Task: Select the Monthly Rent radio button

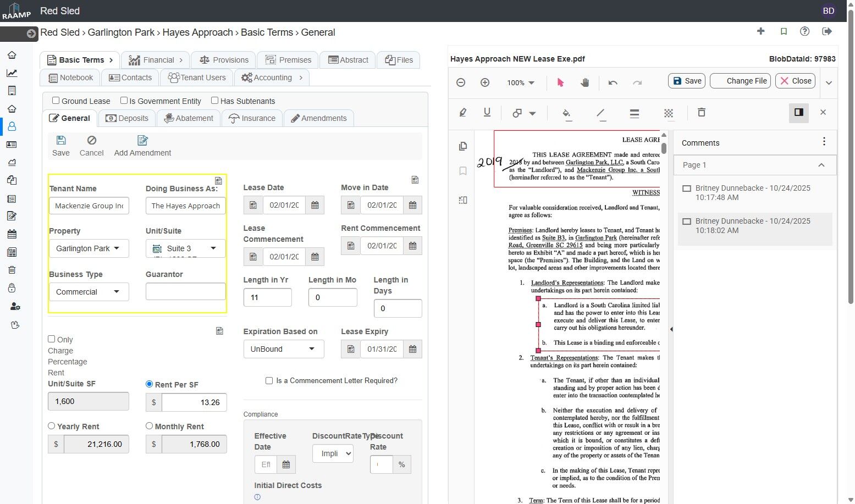Action: click(x=149, y=426)
